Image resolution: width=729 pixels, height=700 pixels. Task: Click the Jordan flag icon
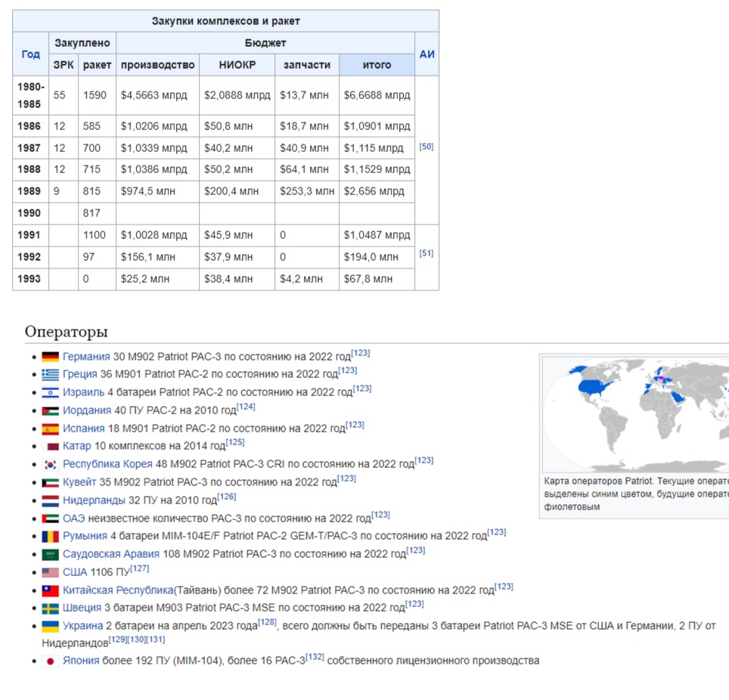(x=50, y=411)
